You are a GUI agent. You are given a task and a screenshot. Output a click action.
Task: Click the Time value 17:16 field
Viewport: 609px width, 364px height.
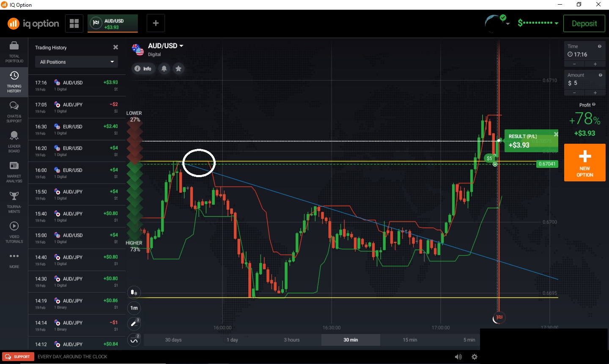click(585, 54)
